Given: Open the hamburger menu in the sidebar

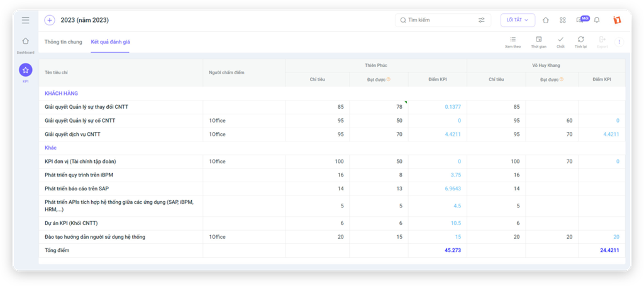Looking at the screenshot, I should click(x=25, y=20).
